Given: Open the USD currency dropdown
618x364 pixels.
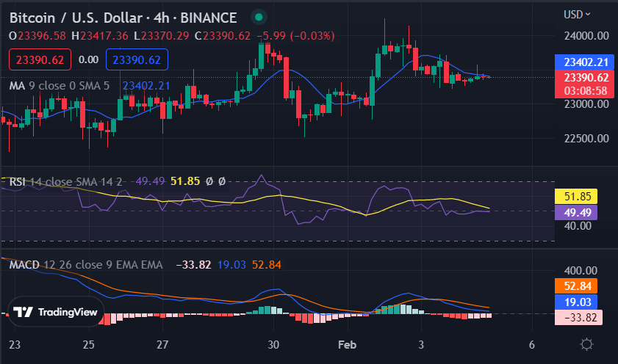Looking at the screenshot, I should coord(578,14).
